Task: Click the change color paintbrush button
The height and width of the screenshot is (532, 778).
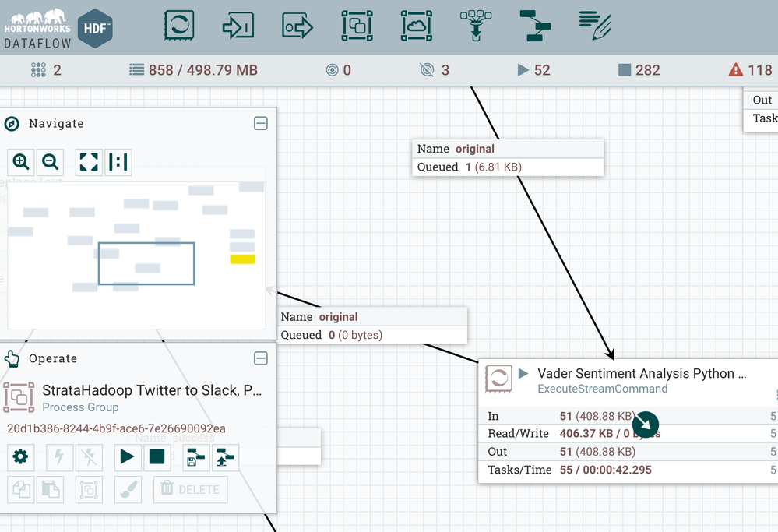Action: pyautogui.click(x=128, y=490)
